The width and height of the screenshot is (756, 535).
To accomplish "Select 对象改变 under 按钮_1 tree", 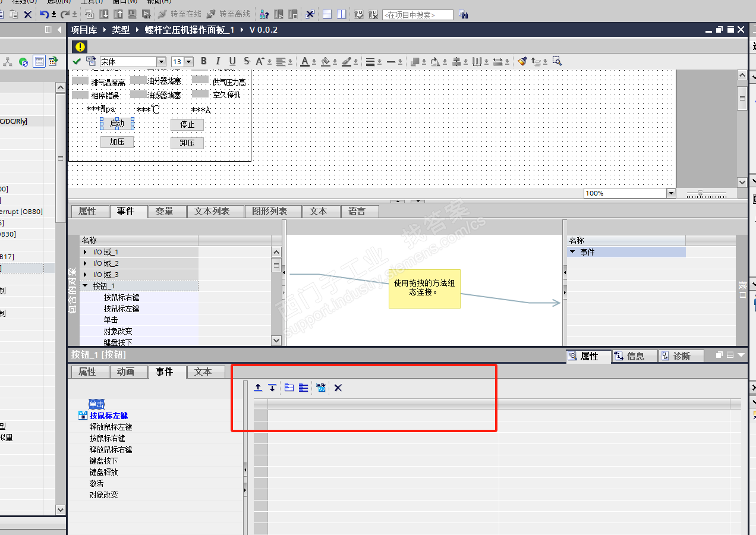I will [x=118, y=331].
